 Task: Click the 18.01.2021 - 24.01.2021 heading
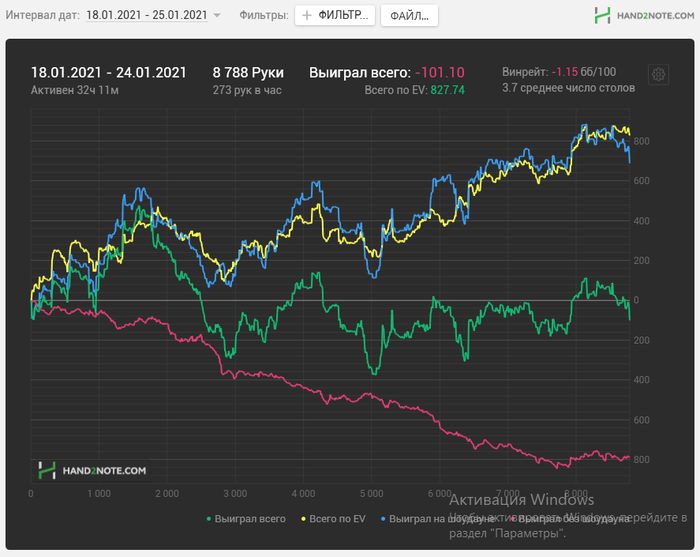point(108,73)
